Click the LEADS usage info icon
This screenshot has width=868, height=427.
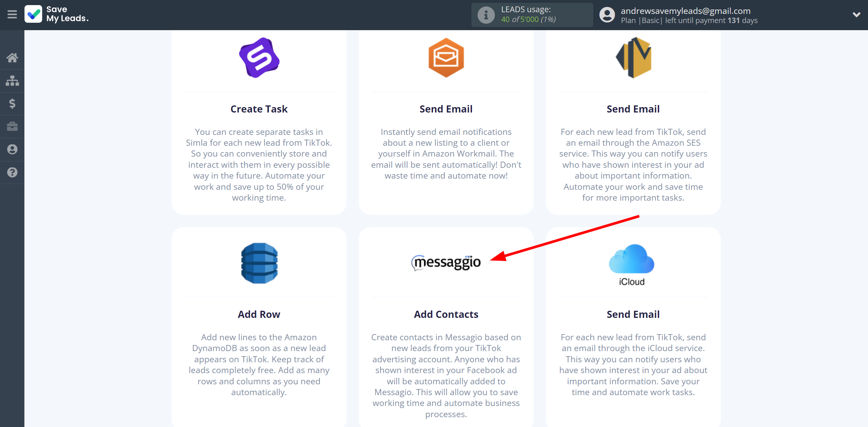click(x=486, y=15)
